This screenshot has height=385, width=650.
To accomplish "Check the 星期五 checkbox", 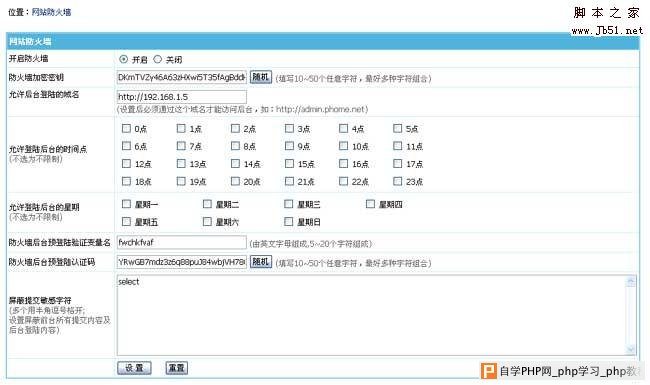I will (x=126, y=222).
